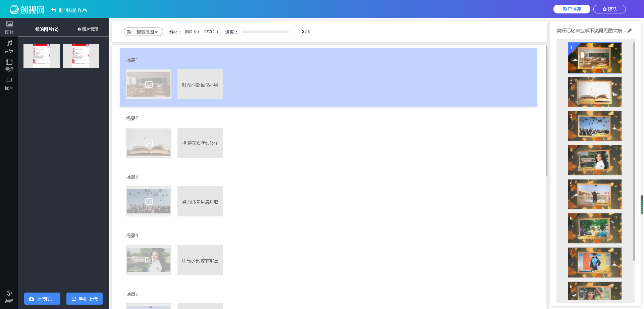Edit text 相识虽浅 犹如经年

click(x=200, y=143)
